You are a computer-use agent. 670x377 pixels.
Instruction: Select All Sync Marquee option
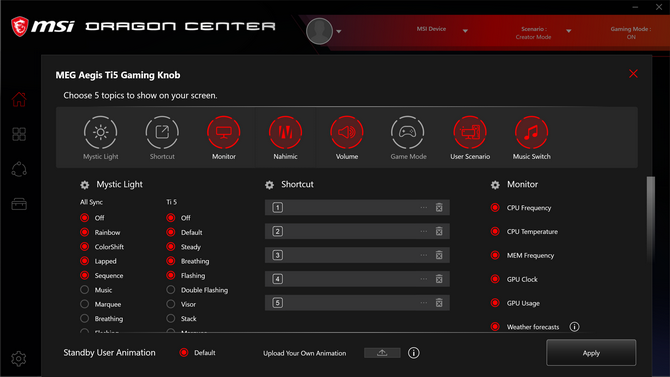pos(85,304)
